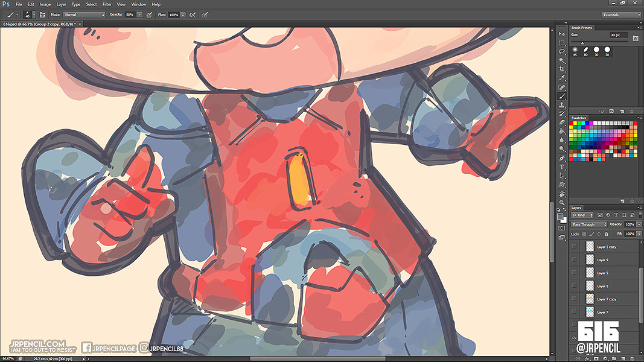Select the Pen tool
The width and height of the screenshot is (644, 362).
pos(562,158)
